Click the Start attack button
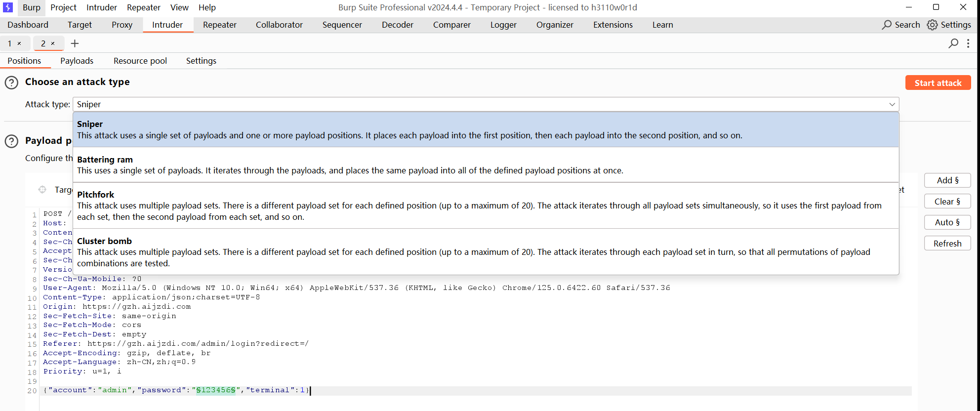980x411 pixels. click(x=938, y=83)
